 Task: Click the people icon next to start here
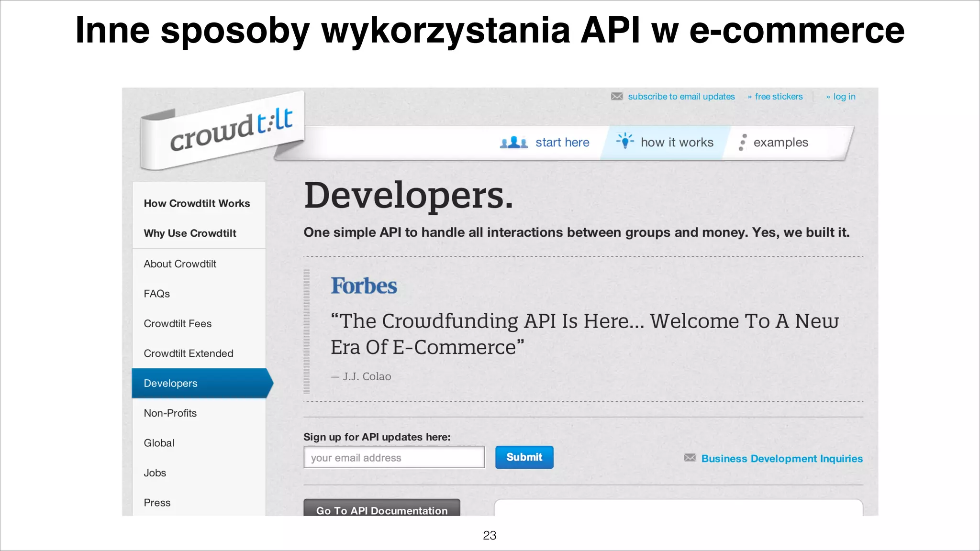(x=514, y=143)
